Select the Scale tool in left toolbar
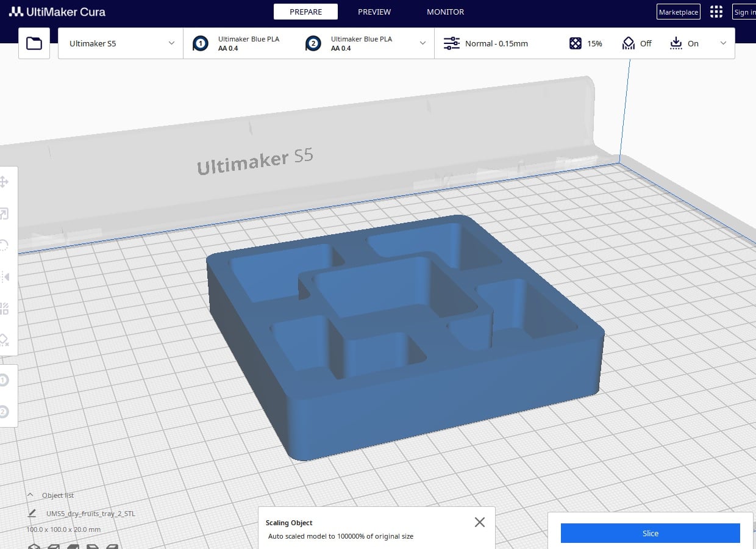 coord(4,213)
